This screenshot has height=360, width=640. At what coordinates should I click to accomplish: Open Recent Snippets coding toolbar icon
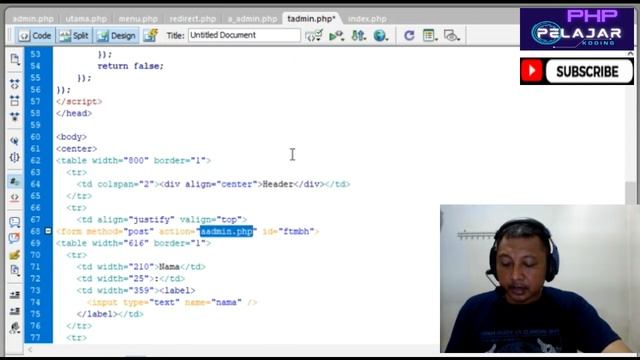coord(15,270)
